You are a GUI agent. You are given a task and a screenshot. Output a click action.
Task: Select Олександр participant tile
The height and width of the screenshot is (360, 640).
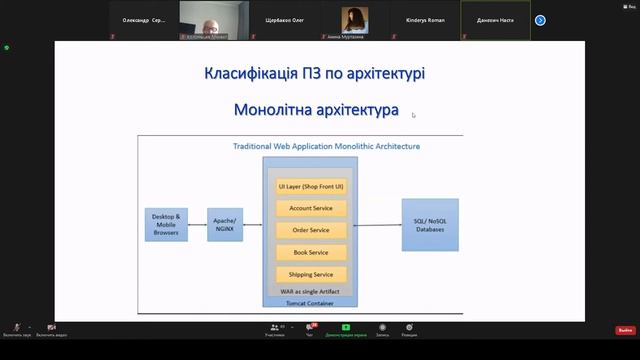[144, 20]
